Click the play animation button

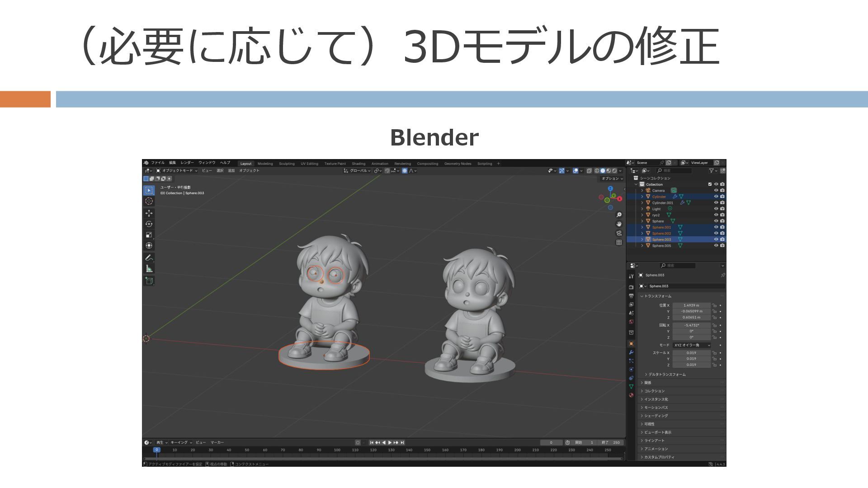pyautogui.click(x=390, y=443)
